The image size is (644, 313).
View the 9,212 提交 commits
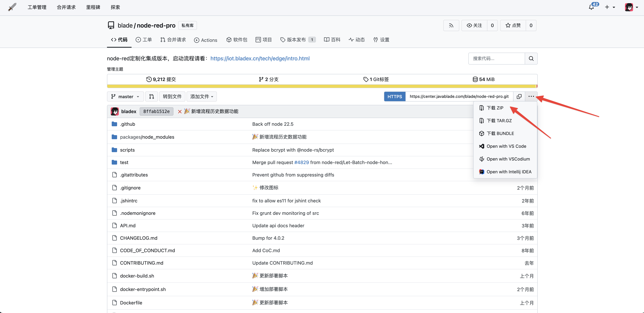161,80
